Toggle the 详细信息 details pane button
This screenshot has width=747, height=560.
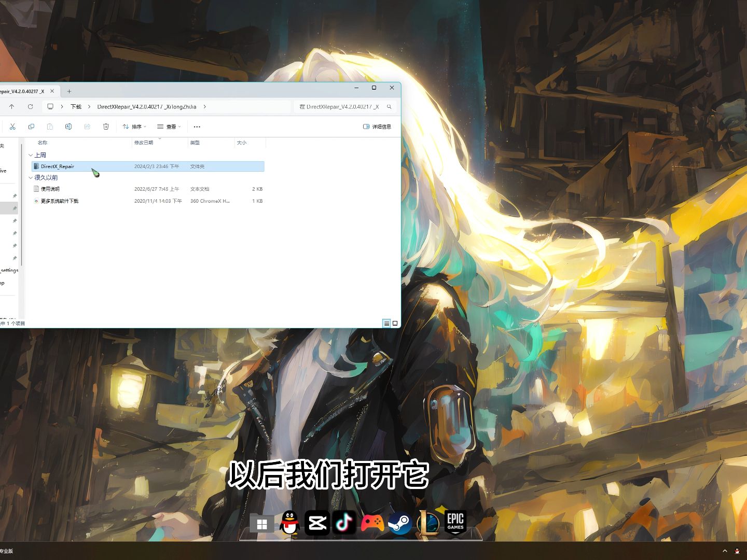[377, 127]
